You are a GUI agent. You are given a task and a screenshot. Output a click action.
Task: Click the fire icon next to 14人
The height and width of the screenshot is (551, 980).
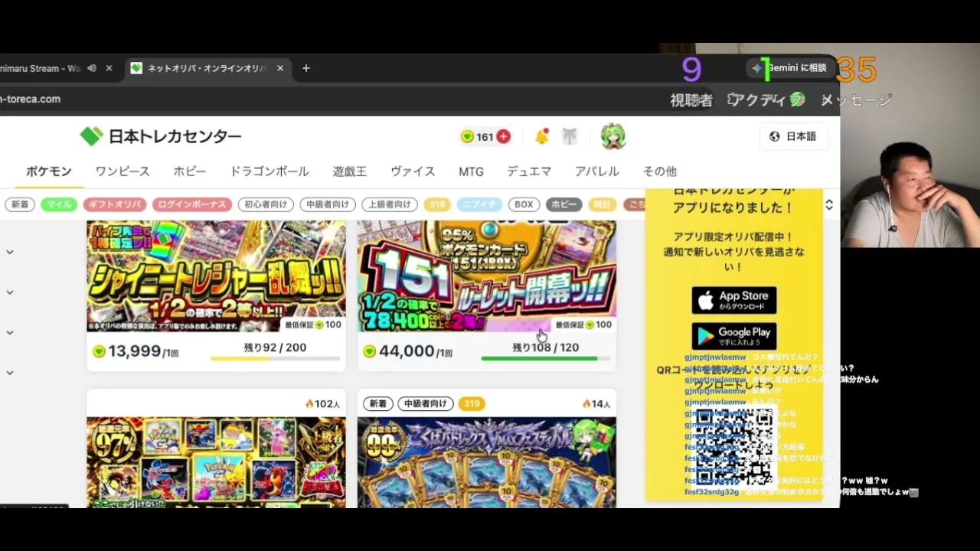[586, 403]
